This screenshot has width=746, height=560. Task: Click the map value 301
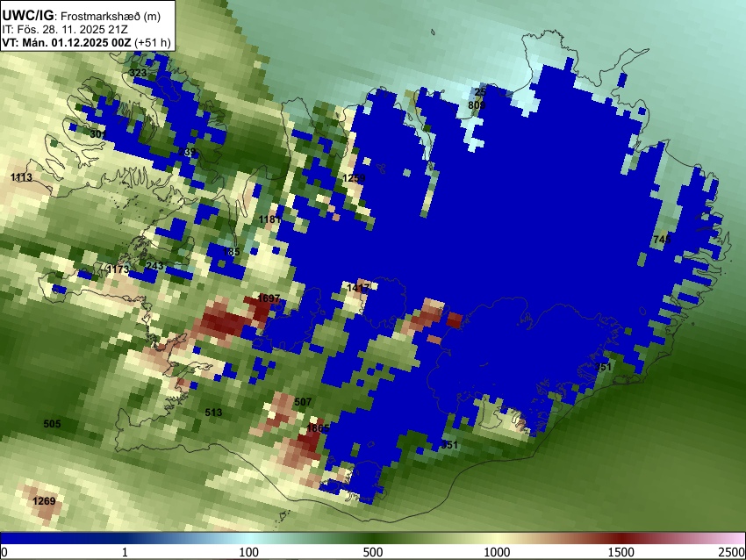(x=98, y=134)
